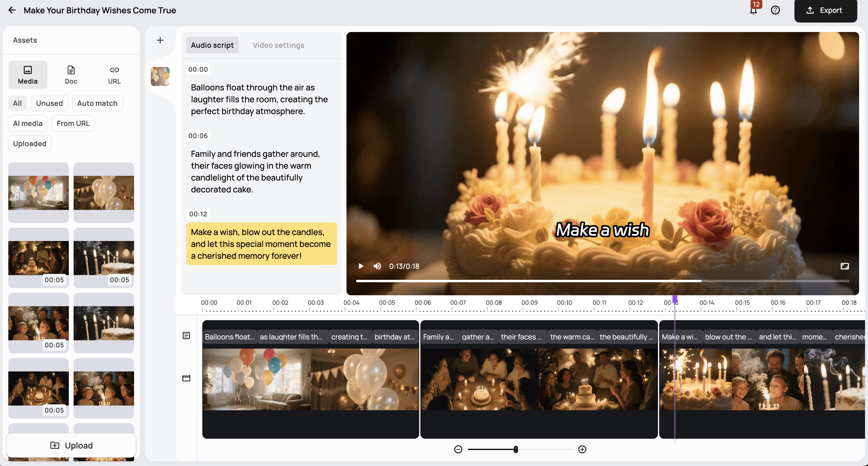868x466 pixels.
Task: Mute the preview volume speaker icon
Action: (x=377, y=266)
